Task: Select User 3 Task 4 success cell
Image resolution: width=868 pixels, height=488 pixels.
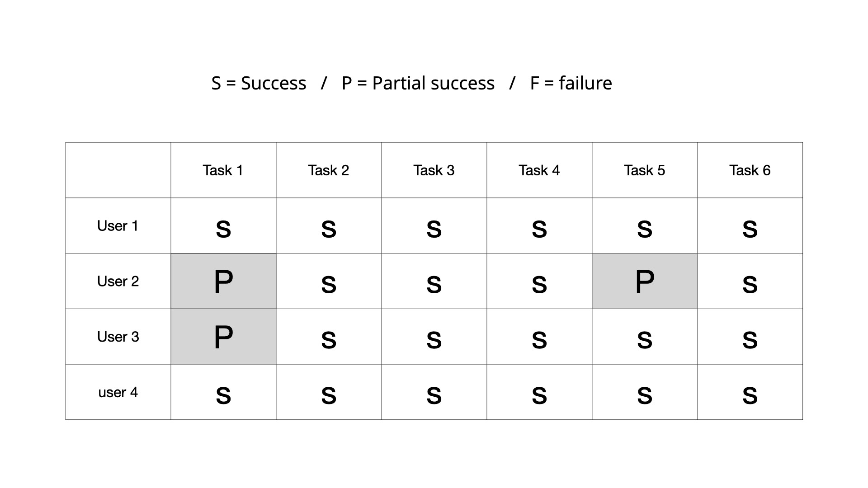Action: [x=539, y=337]
